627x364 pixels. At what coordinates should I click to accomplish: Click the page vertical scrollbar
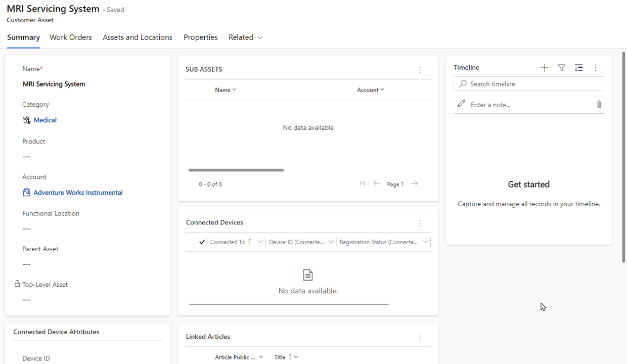point(624,157)
